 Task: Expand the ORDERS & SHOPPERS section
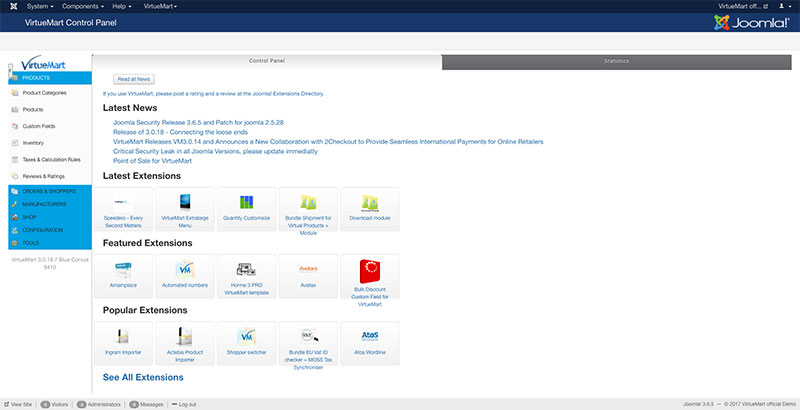(50, 191)
